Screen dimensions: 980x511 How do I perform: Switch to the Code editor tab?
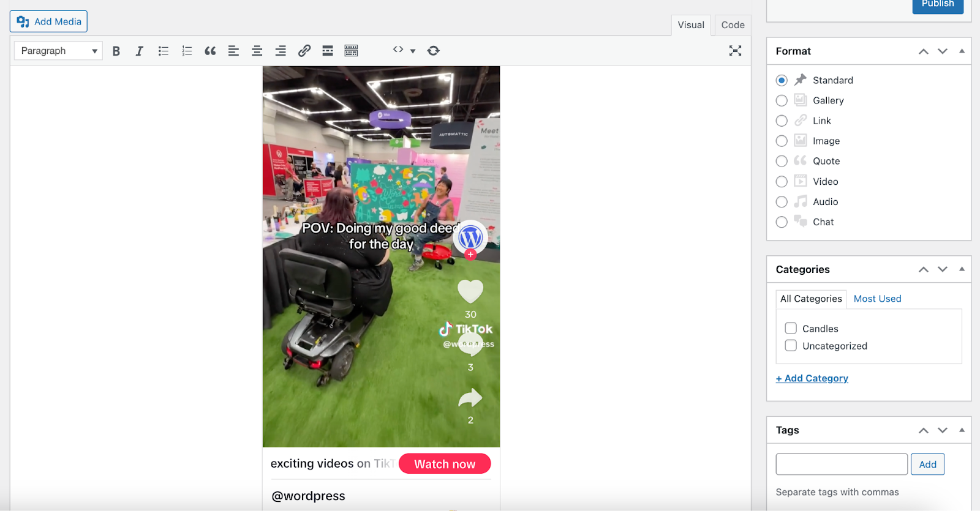coord(733,25)
